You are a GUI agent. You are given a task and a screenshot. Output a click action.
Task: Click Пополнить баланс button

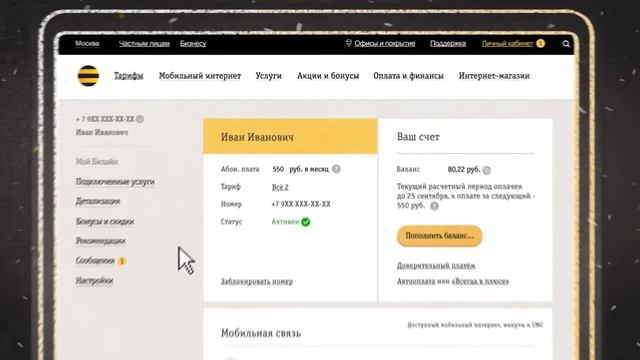coord(440,236)
